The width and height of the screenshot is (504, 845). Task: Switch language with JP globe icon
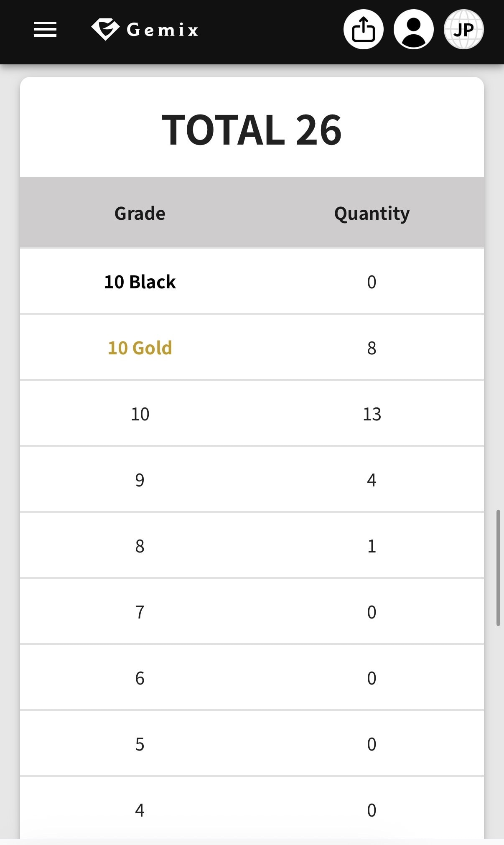464,29
